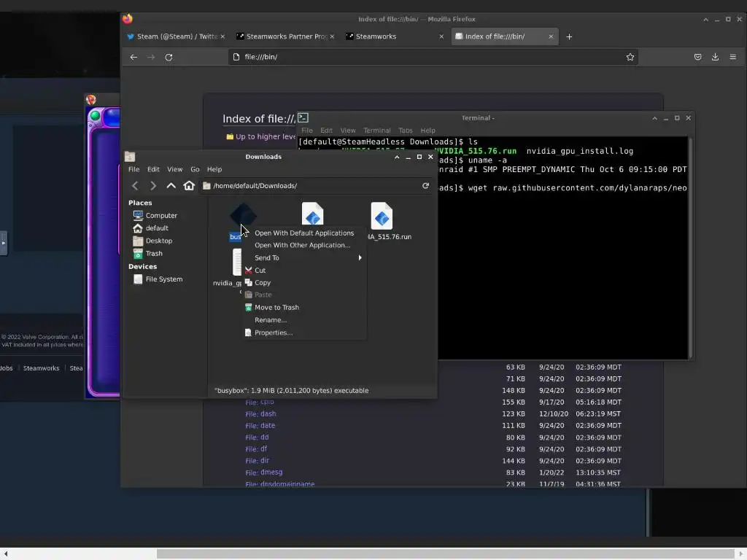Open File menu in Downloads window

pos(134,169)
